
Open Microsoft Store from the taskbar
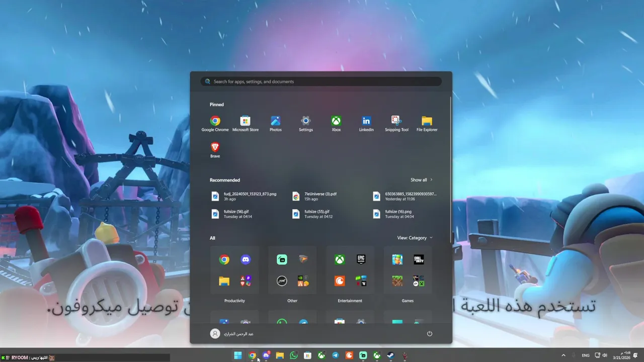307,355
